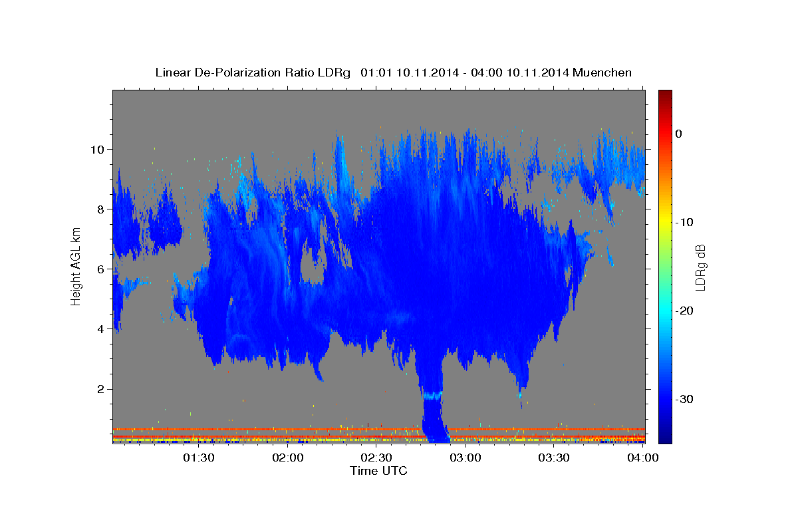
Task: Click the plot title text
Action: tap(393, 72)
